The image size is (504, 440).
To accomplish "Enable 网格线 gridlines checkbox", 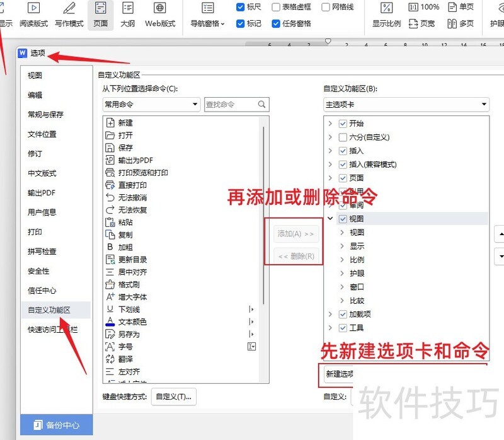I will (326, 7).
